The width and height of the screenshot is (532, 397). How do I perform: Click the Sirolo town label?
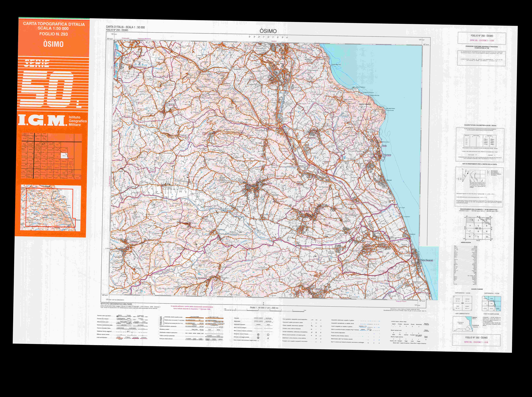coord(384,146)
